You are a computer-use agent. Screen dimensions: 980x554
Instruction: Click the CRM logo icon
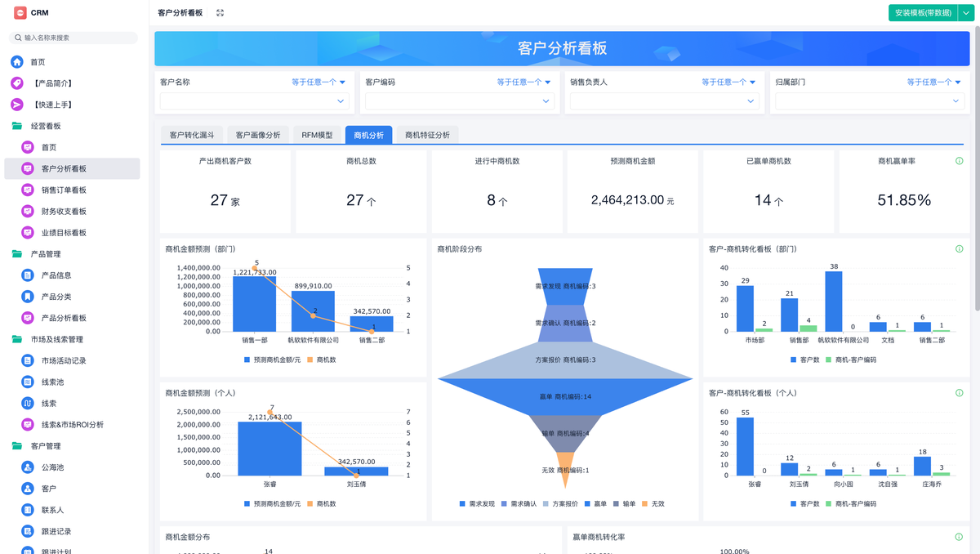click(20, 13)
